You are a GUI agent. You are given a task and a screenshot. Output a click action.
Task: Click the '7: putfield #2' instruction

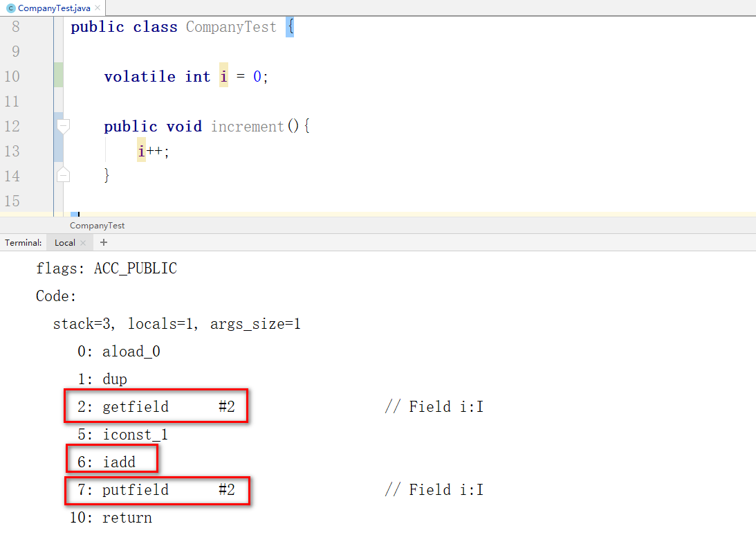pyautogui.click(x=156, y=490)
